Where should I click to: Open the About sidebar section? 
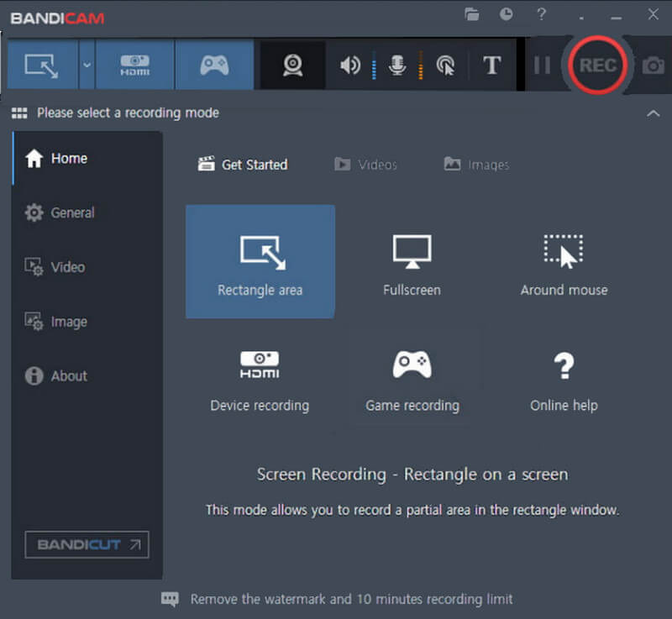click(87, 375)
